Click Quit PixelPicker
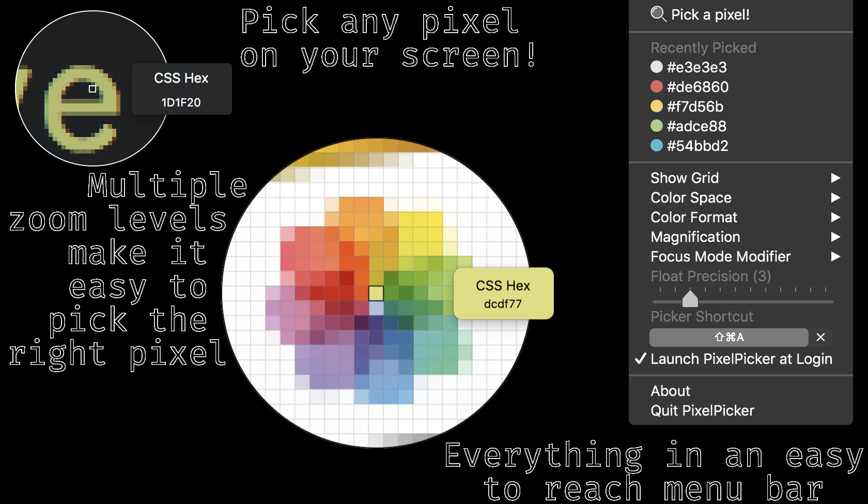This screenshot has width=868, height=504. pyautogui.click(x=702, y=410)
